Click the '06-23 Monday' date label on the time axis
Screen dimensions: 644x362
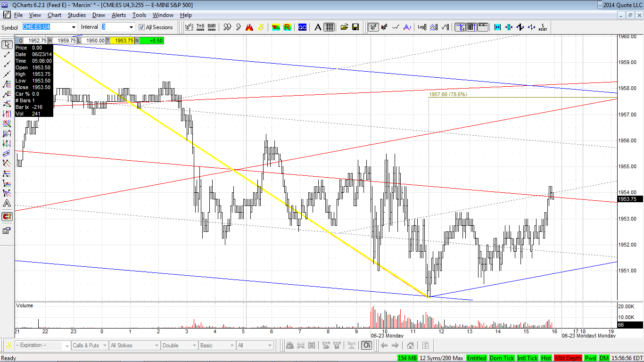click(387, 336)
